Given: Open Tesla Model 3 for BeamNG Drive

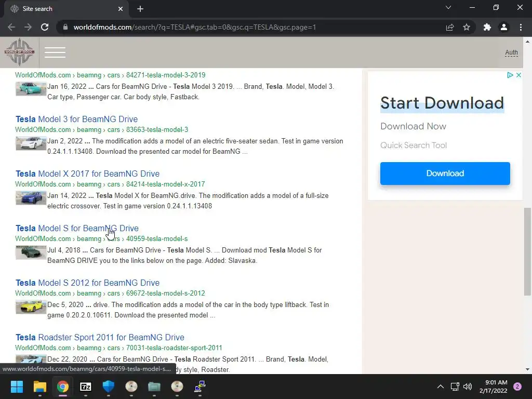Looking at the screenshot, I should (77, 119).
